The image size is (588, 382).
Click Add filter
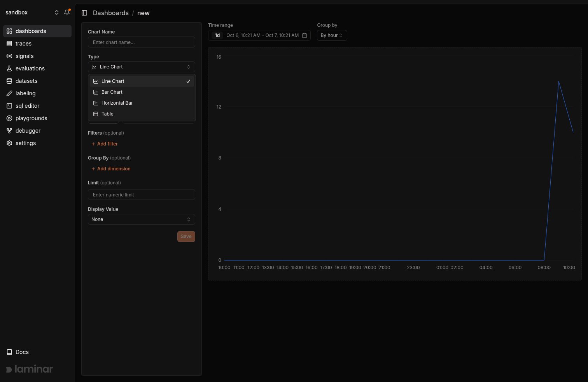pyautogui.click(x=105, y=144)
